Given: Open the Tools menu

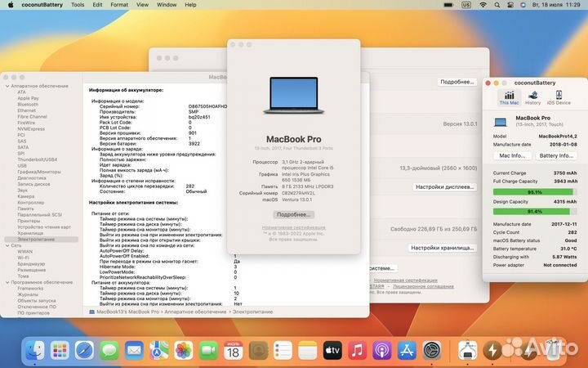Looking at the screenshot, I should [x=78, y=5].
